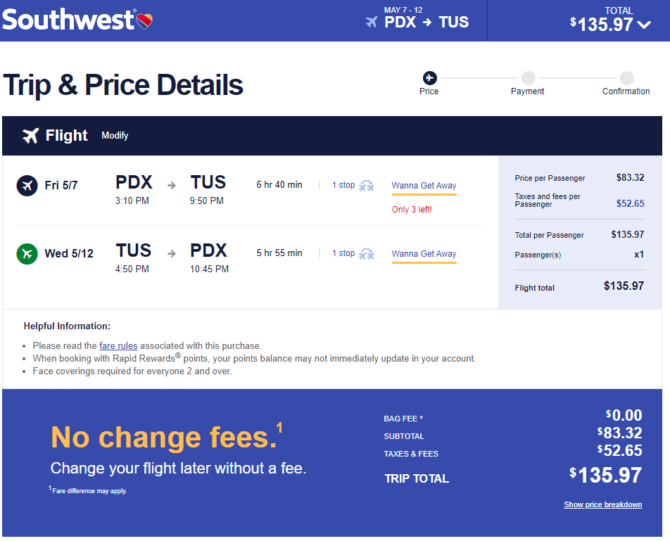Click the plane change icon on returning flight
Image resolution: width=670 pixels, height=541 pixels.
[367, 254]
